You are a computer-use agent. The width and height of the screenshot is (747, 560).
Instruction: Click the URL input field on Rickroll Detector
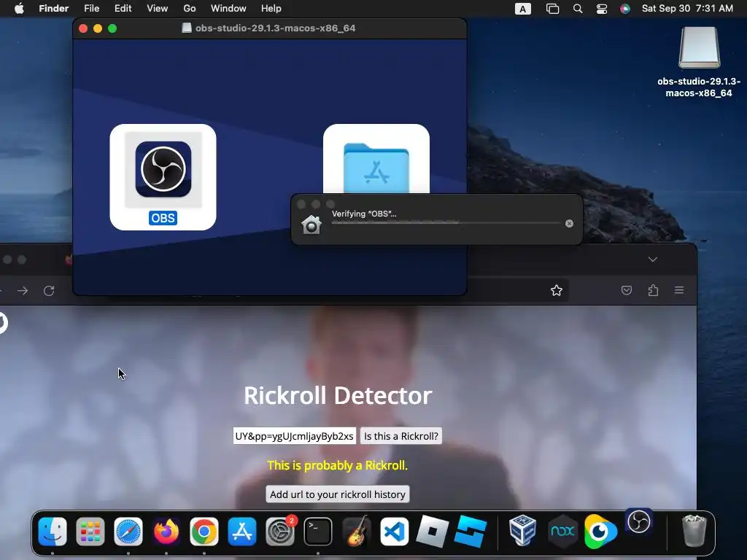coord(295,436)
